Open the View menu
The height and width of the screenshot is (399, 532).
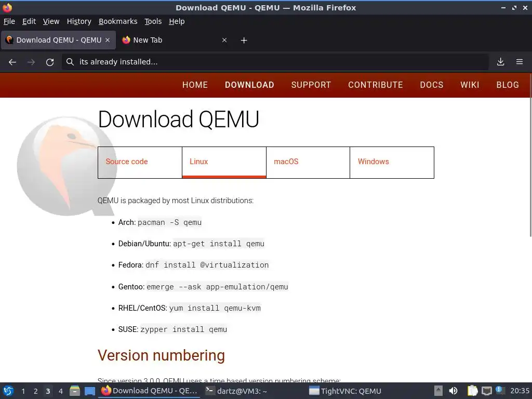click(x=51, y=21)
